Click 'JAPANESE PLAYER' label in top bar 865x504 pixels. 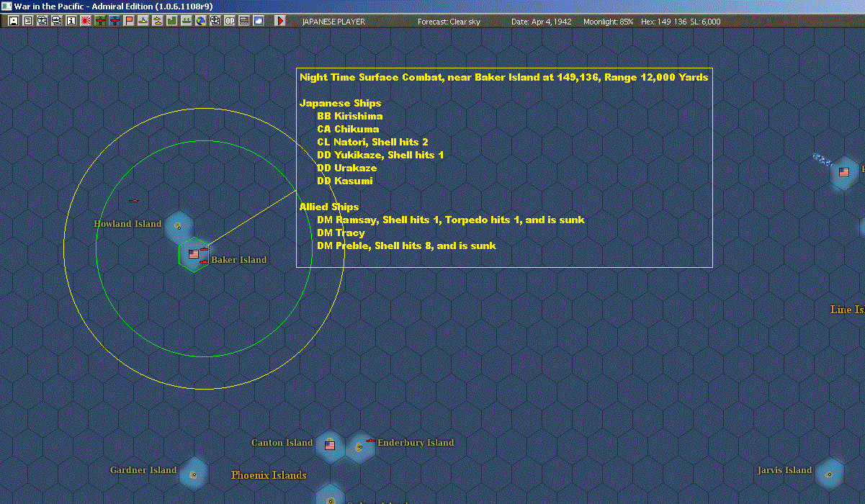coord(333,22)
